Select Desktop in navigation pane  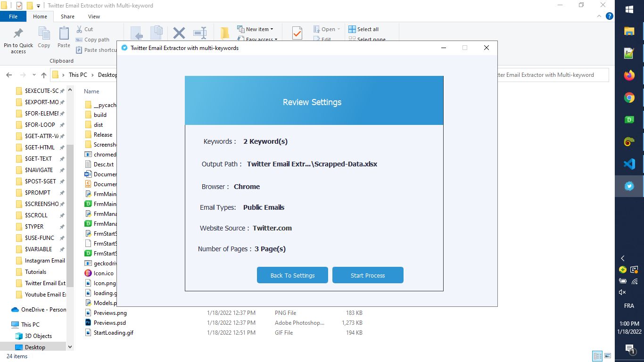tap(35, 347)
